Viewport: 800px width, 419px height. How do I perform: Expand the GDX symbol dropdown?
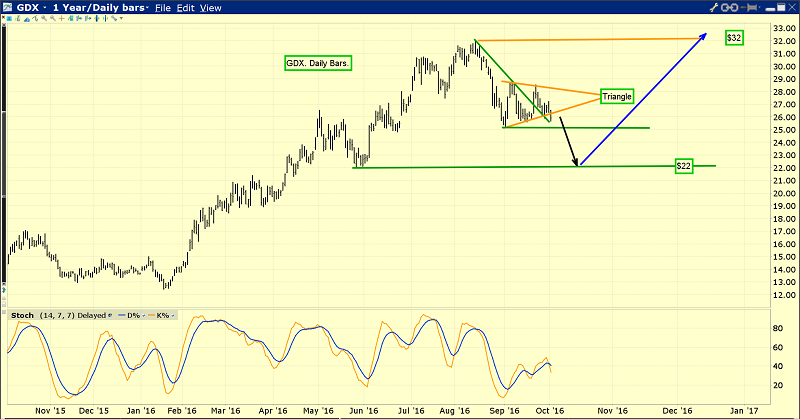(45, 8)
